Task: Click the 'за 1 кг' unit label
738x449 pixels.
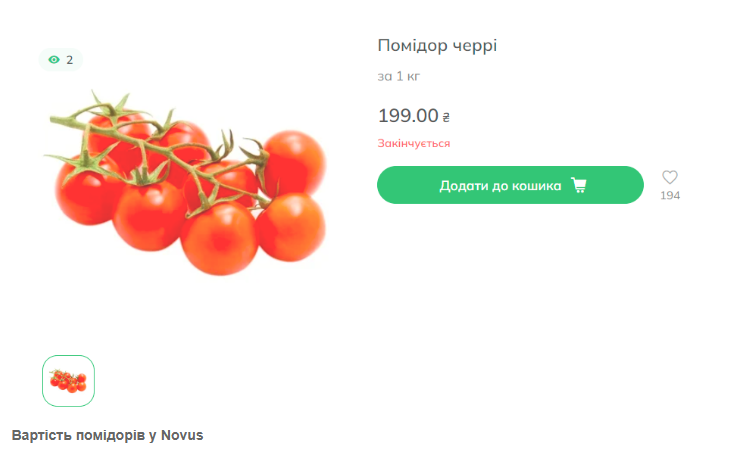Action: click(398, 76)
